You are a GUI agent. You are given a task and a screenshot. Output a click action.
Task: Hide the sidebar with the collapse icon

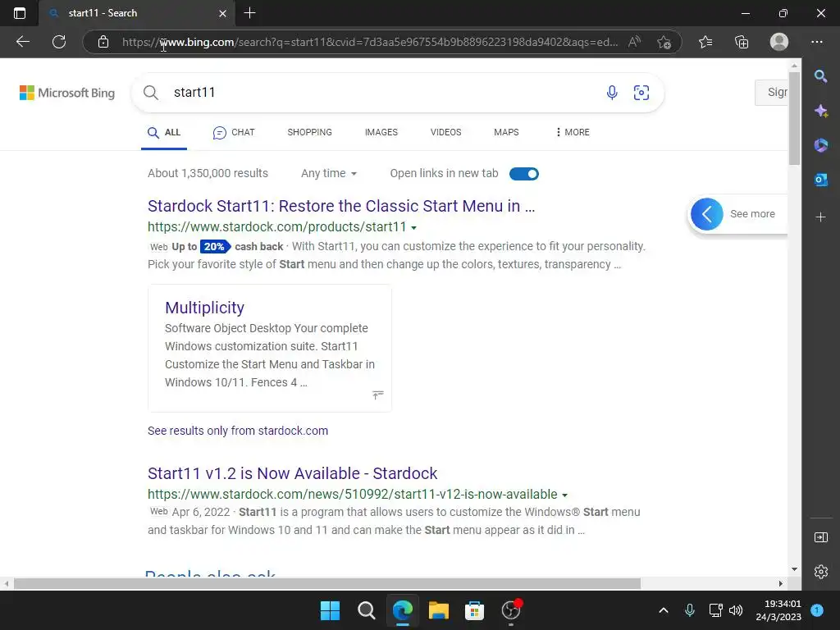(x=820, y=537)
